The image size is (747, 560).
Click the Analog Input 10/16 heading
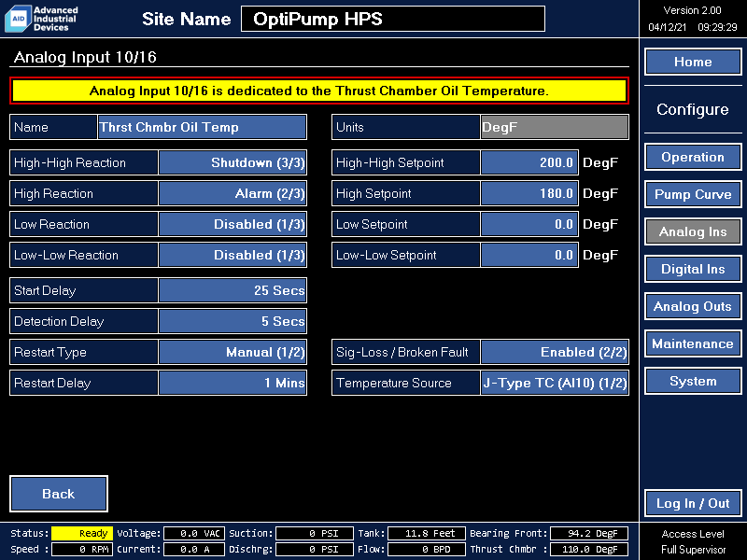click(x=85, y=57)
